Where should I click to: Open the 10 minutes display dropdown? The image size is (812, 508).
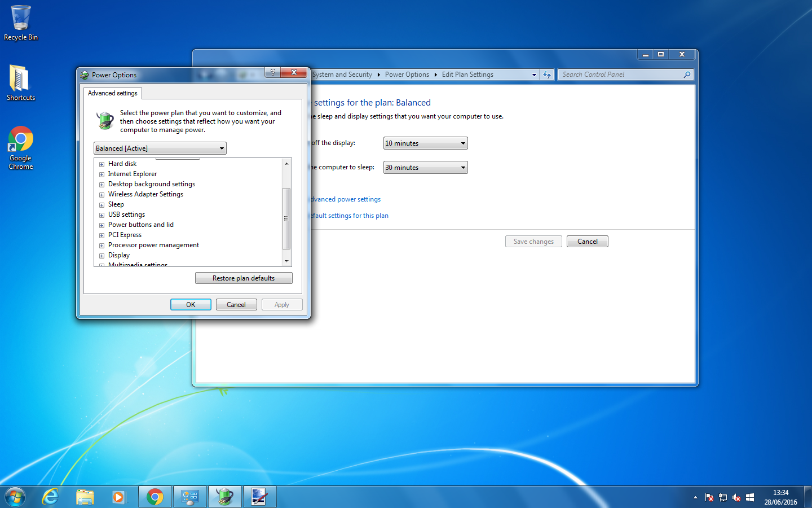[x=426, y=143]
